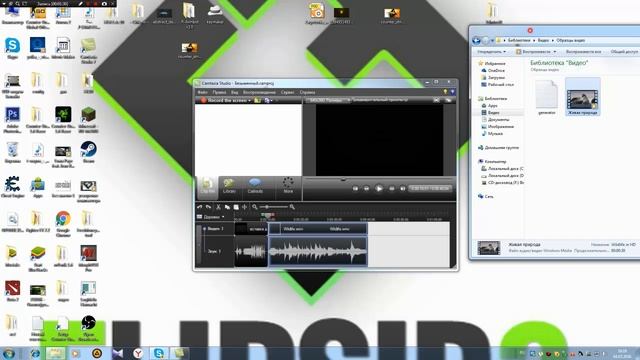The image size is (640, 360).
Task: Open the Library tab in Camtasia
Action: (229, 186)
